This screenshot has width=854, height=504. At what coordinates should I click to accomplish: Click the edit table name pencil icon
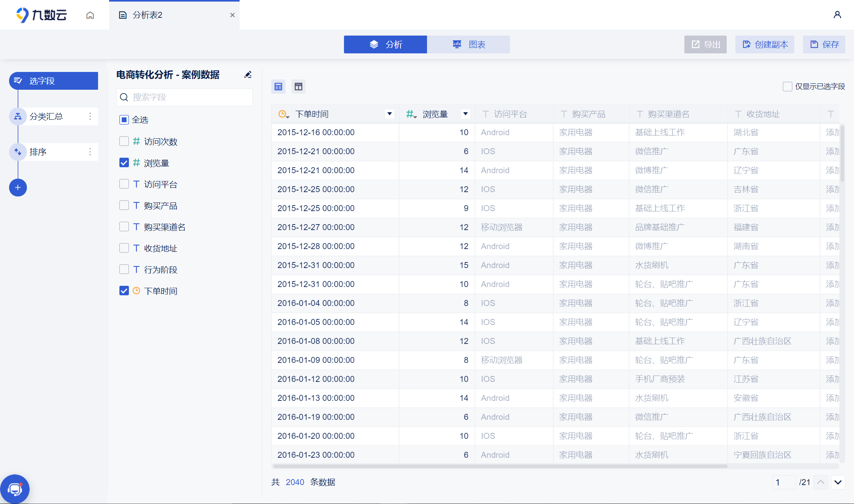coord(248,75)
